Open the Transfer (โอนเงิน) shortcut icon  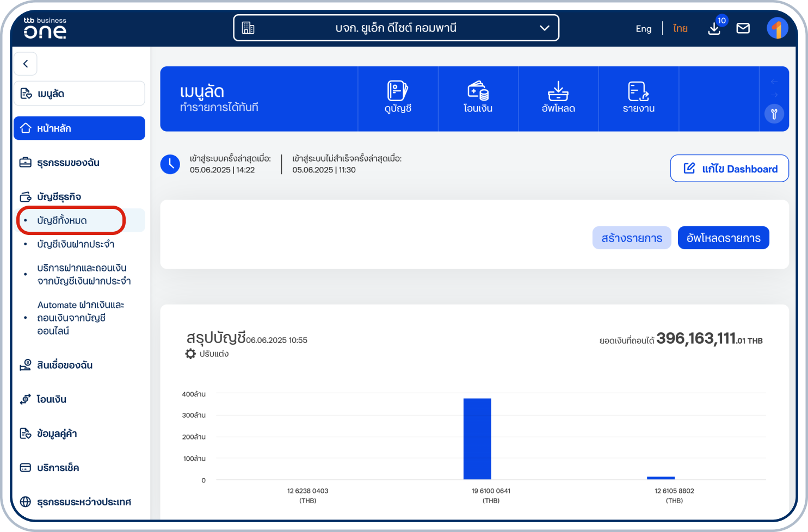pyautogui.click(x=478, y=91)
